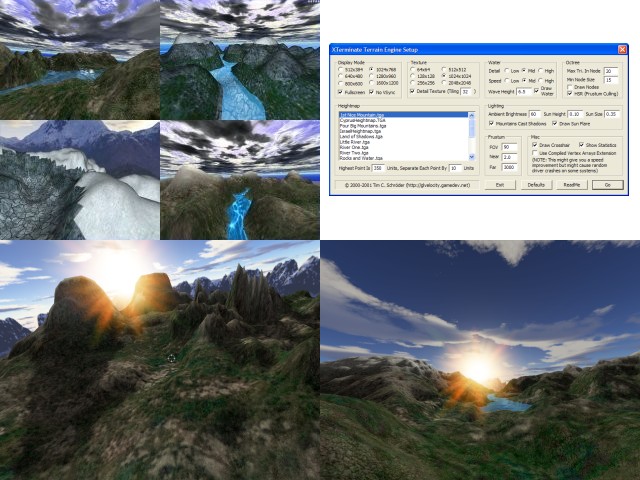Choose the 2048x2048 texture size

444,82
